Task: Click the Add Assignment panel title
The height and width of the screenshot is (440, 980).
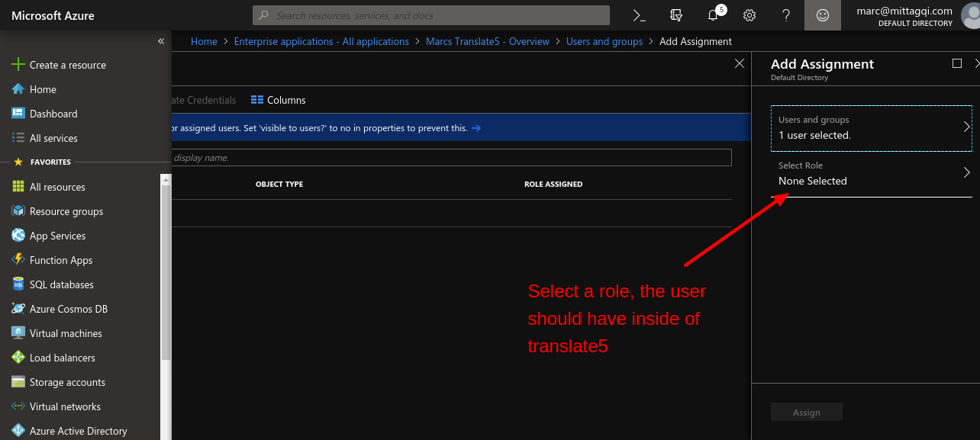Action: (822, 64)
